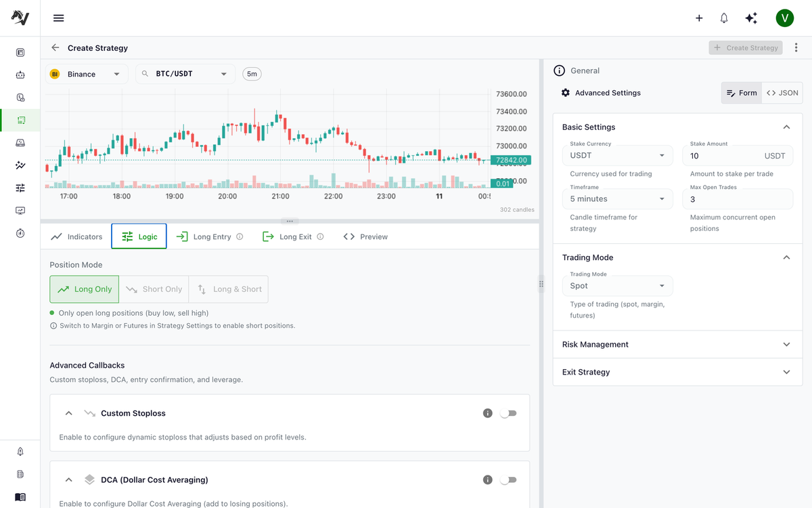
Task: Go back using the arrow beside Create Strategy
Action: [x=55, y=48]
